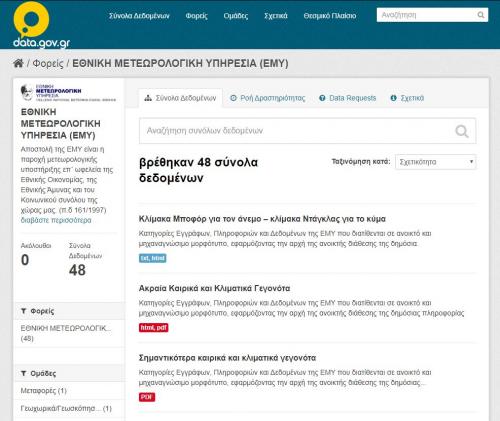Open the Σχετικά info tab
Screen dimensions: 500x421
click(x=407, y=98)
